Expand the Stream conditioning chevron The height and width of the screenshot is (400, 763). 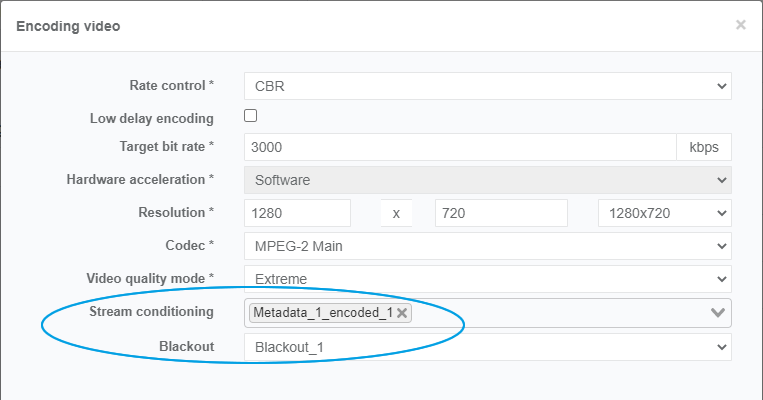click(x=717, y=313)
